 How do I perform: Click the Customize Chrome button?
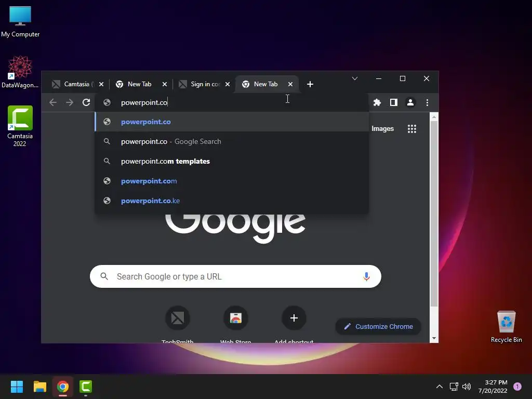(378, 326)
